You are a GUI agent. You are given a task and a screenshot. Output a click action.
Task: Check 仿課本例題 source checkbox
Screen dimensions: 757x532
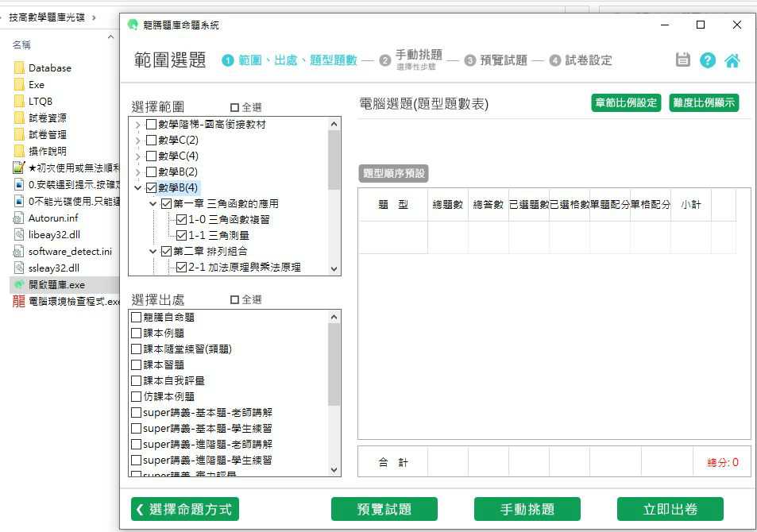tap(136, 397)
